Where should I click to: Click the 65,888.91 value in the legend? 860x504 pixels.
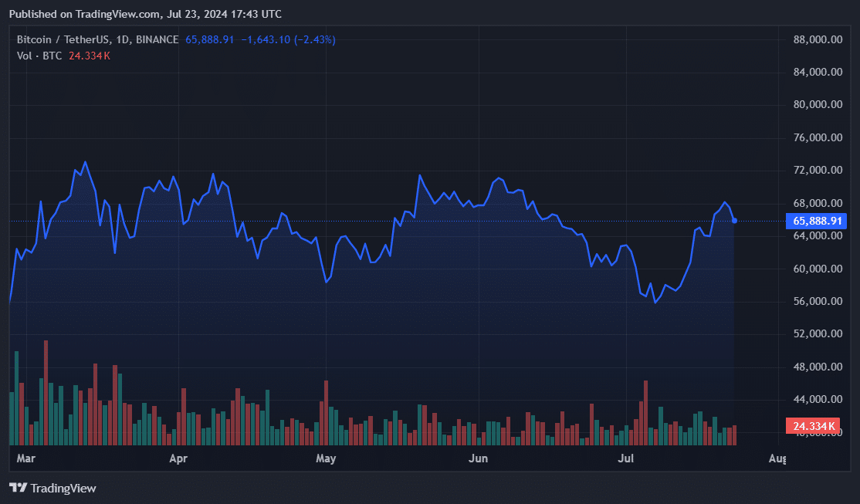[x=209, y=39]
